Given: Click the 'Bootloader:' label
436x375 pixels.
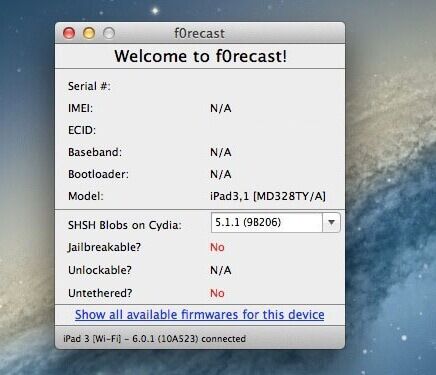Looking at the screenshot, I should point(98,174).
